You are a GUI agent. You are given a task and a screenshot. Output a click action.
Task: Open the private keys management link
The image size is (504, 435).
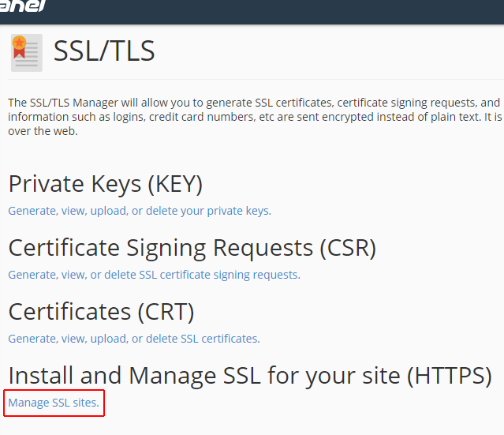point(140,211)
